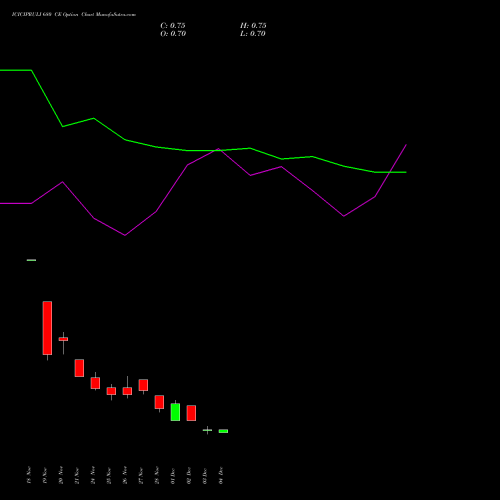Click the red candle for 25 Nov
500x500 pixels.
pyautogui.click(x=111, y=391)
